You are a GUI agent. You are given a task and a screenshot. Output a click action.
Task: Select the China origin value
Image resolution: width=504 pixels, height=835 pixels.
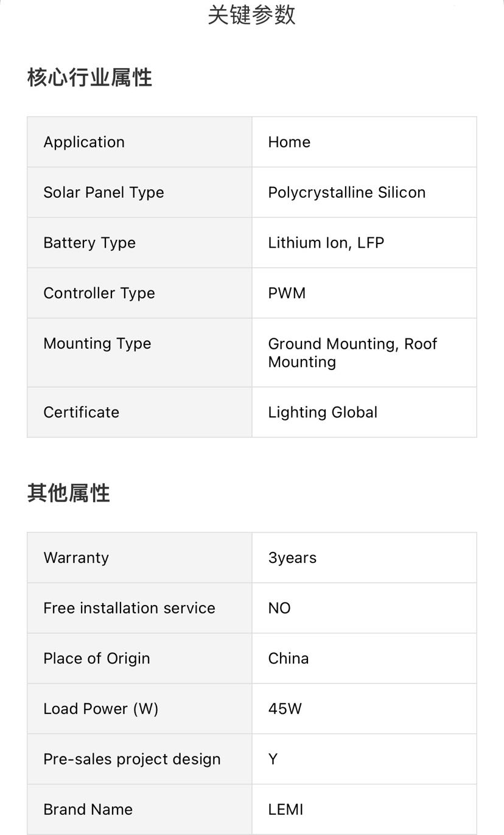pos(288,659)
